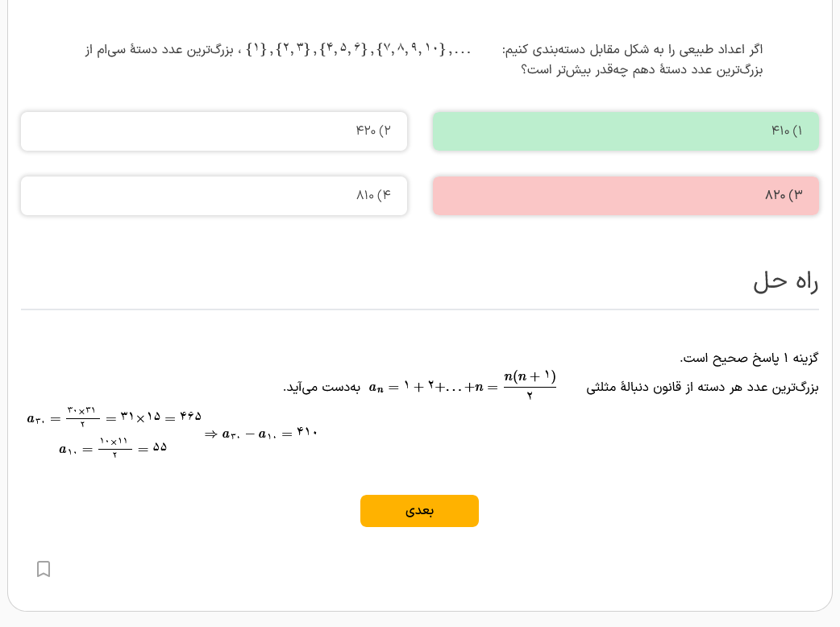The width and height of the screenshot is (840, 627).
Task: Choose answer option 4 with value 810
Action: coord(214,196)
